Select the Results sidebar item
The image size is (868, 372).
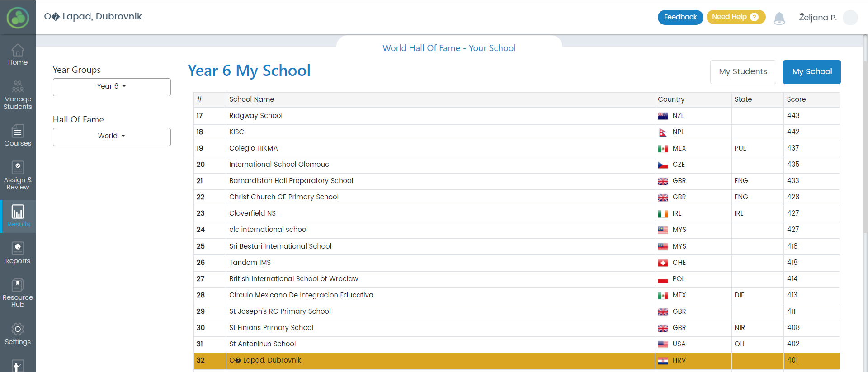click(x=18, y=216)
